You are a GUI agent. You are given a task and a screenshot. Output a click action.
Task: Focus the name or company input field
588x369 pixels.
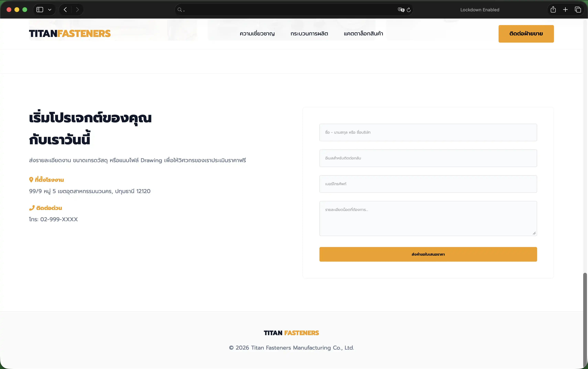428,132
